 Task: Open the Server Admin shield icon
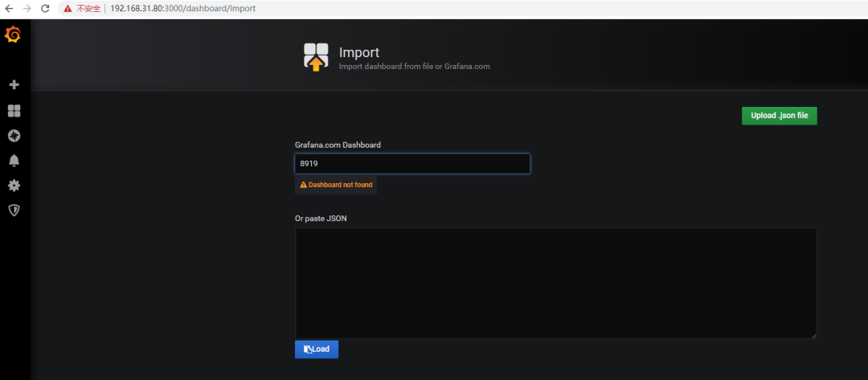tap(14, 210)
